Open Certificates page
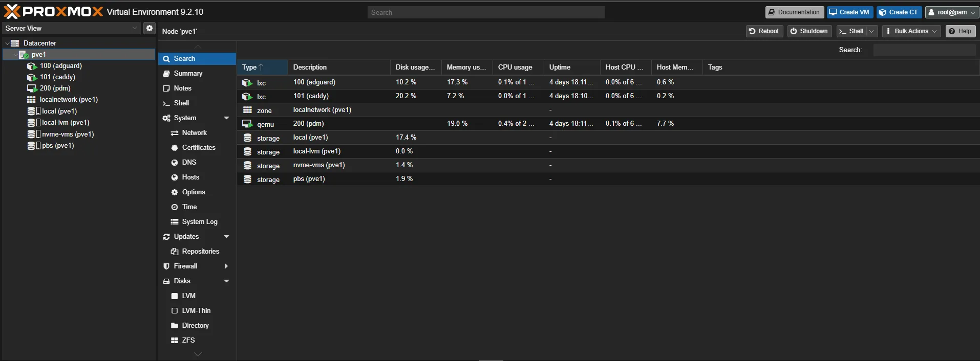The height and width of the screenshot is (361, 980). click(197, 148)
